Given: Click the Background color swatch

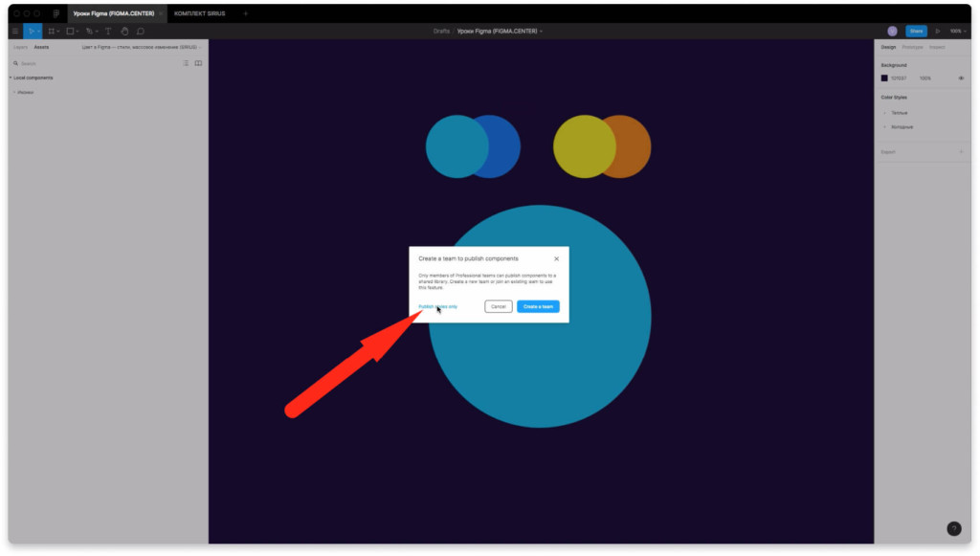Looking at the screenshot, I should 884,78.
